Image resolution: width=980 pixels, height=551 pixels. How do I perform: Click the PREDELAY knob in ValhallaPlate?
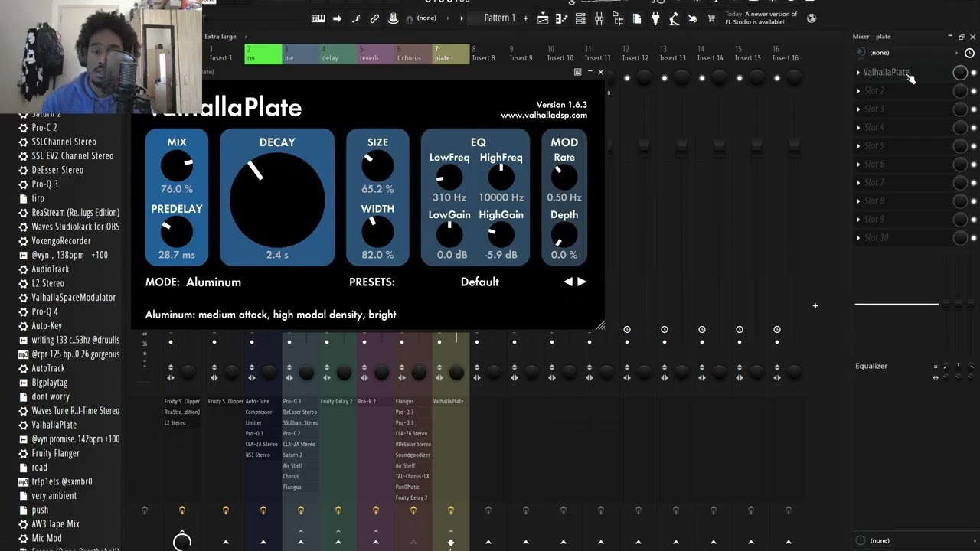pos(177,232)
